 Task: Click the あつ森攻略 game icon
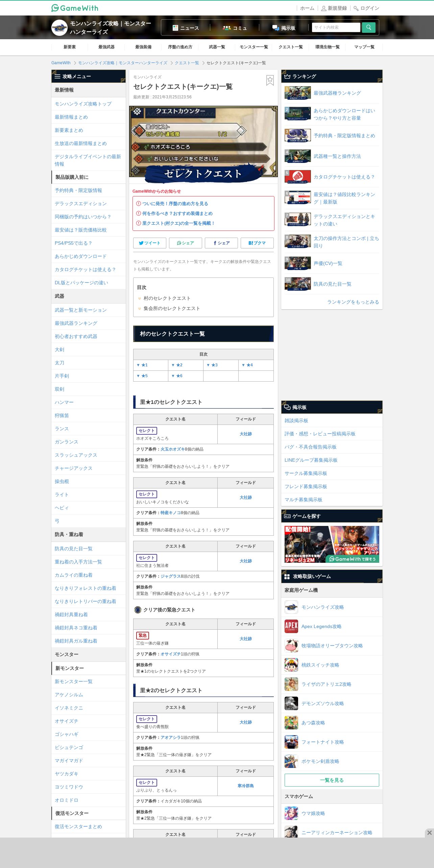(291, 723)
